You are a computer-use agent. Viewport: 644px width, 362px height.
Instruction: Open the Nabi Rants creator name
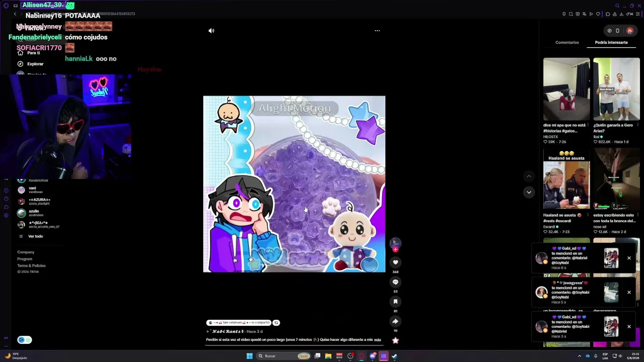[228, 332]
